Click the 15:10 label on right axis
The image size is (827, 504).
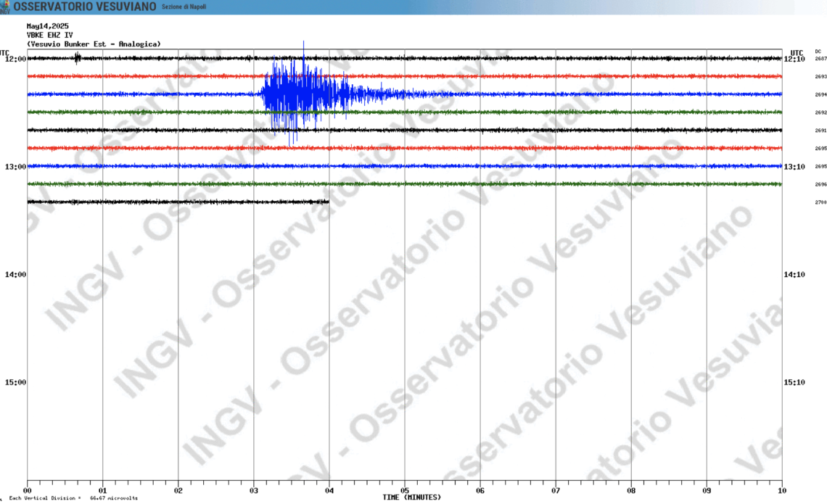click(795, 382)
